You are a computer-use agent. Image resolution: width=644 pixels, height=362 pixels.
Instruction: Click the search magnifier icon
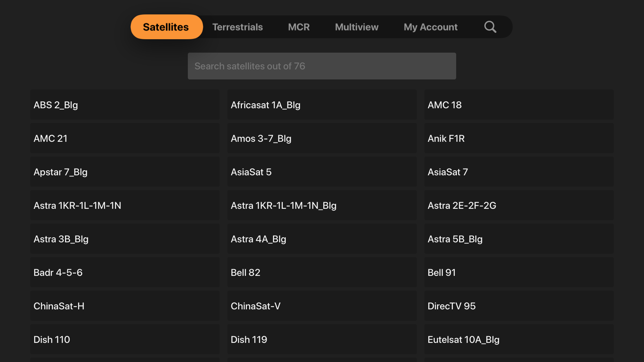tap(490, 27)
